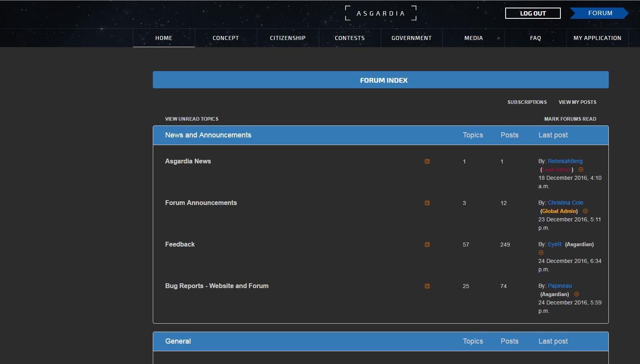Click the Global Admin role label
Viewport: 640px width, 364px height.
click(x=559, y=211)
